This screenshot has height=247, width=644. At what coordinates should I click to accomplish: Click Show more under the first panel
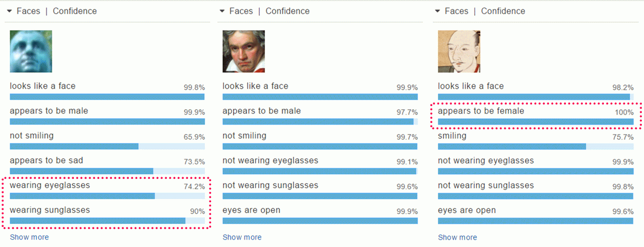pos(29,237)
